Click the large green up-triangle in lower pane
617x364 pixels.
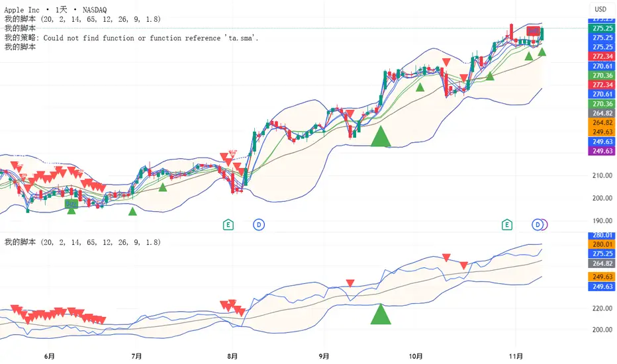click(x=381, y=314)
